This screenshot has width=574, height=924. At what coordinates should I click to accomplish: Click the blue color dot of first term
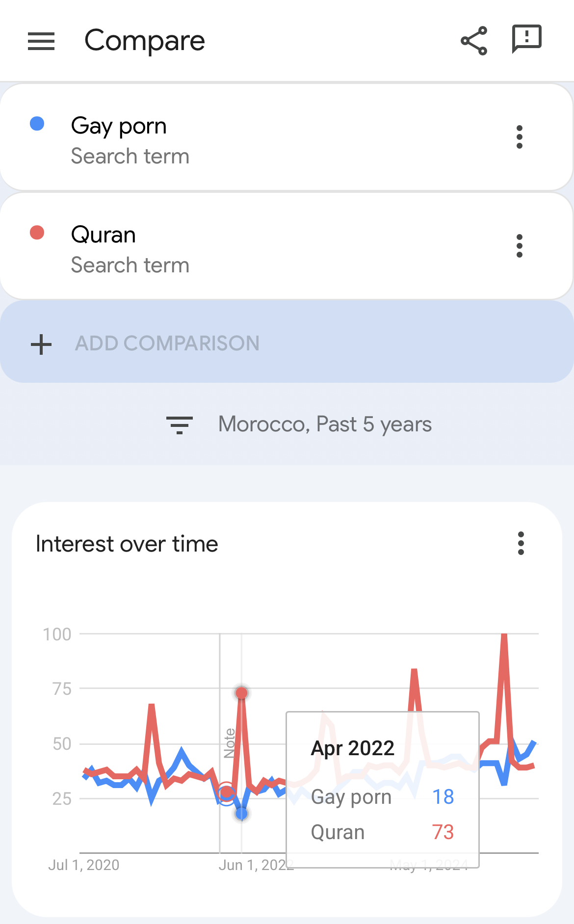tap(37, 124)
